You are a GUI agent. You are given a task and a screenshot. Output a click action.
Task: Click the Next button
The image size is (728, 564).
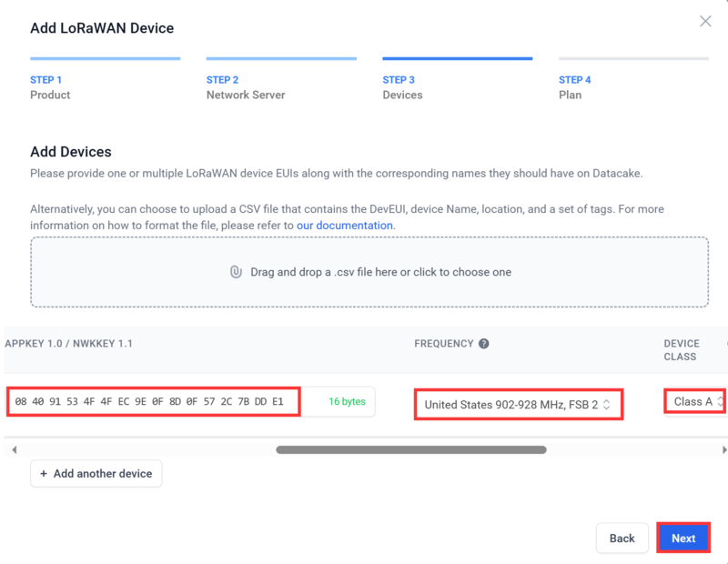pyautogui.click(x=683, y=538)
